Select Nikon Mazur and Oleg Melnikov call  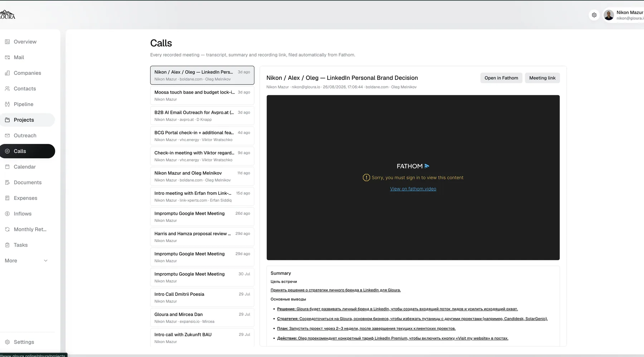tap(202, 176)
